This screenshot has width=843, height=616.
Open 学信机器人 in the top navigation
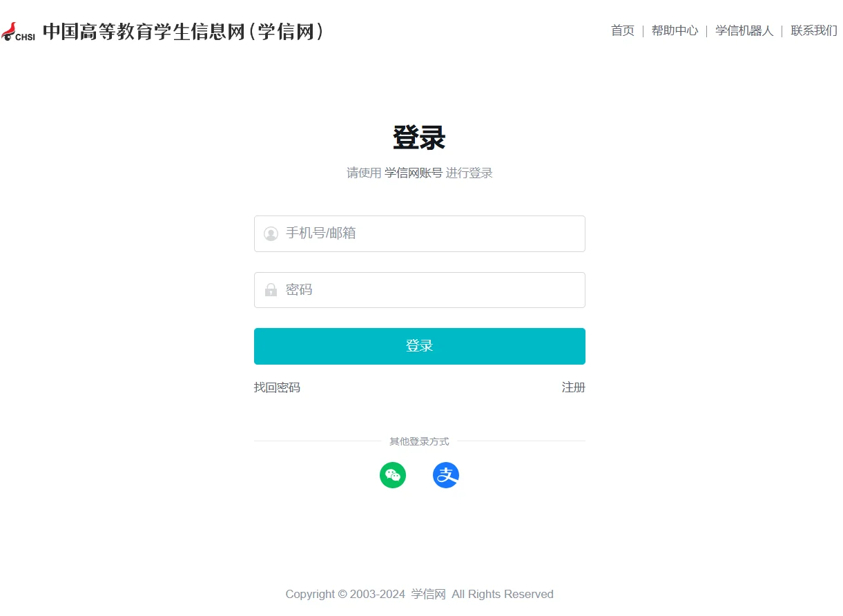744,31
